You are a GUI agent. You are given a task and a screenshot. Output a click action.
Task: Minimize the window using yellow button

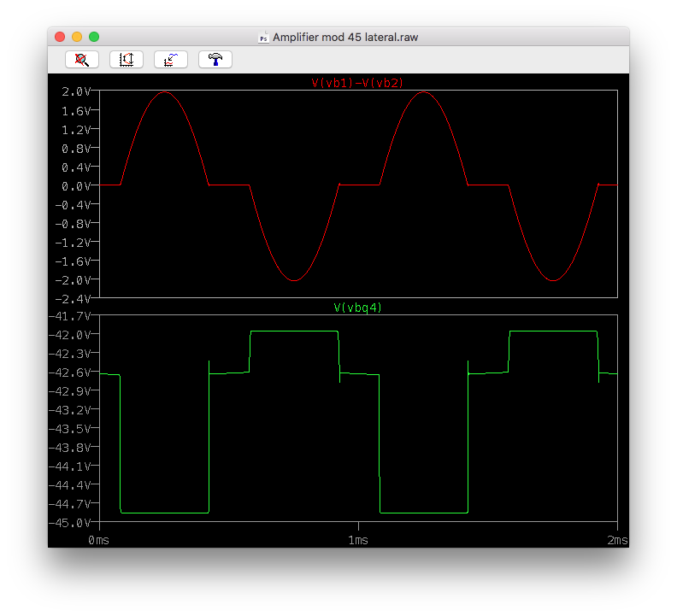pyautogui.click(x=77, y=37)
